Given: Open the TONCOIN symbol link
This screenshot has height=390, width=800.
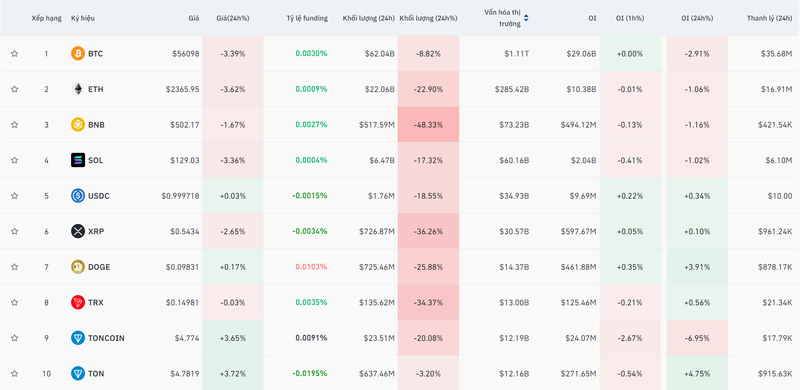Looking at the screenshot, I should coord(106,338).
